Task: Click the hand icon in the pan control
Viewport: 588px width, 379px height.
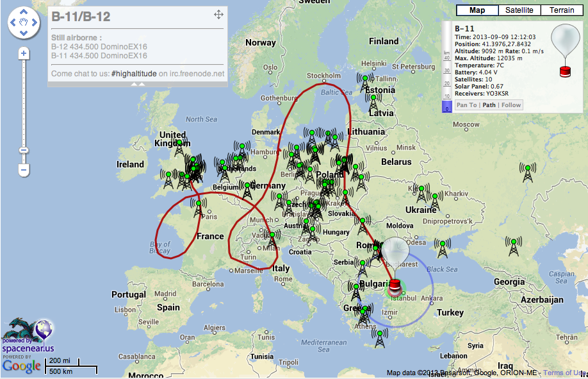Action: [x=24, y=22]
